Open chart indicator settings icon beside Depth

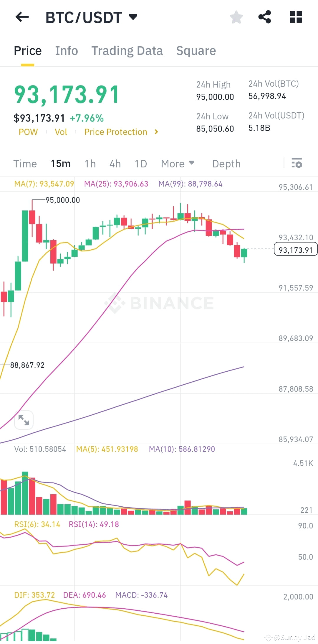pos(297,163)
